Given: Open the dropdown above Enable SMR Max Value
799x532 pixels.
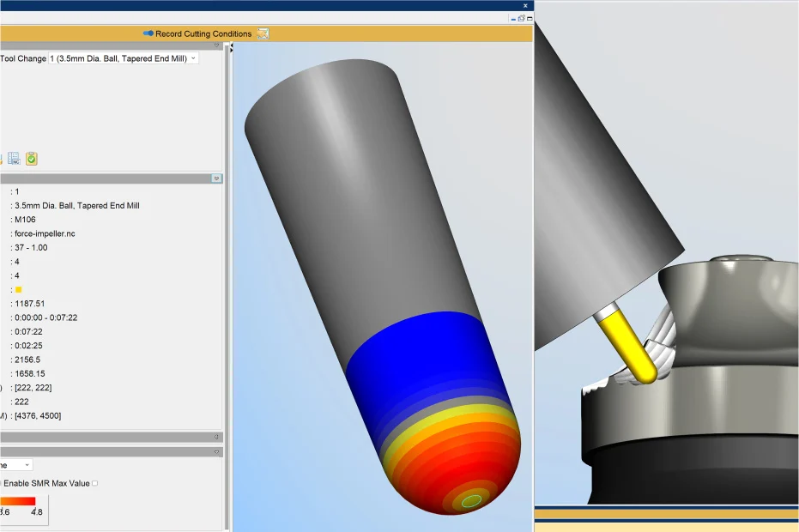Looking at the screenshot, I should tap(15, 465).
